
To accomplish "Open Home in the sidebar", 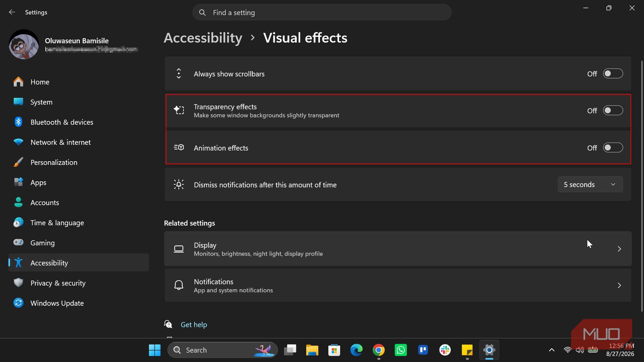I will (x=78, y=82).
